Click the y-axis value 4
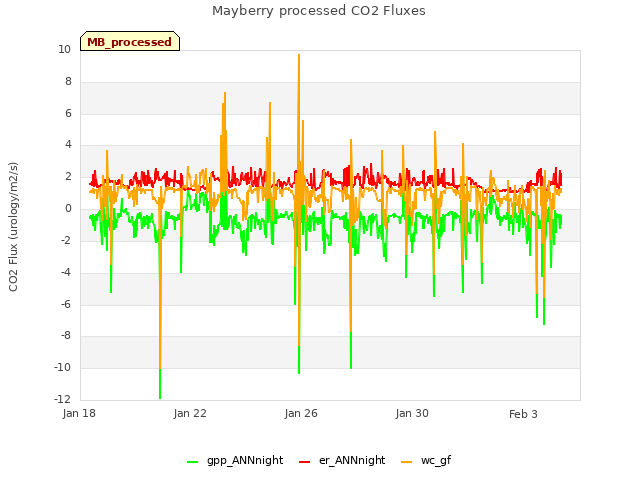640x480 pixels. point(68,145)
